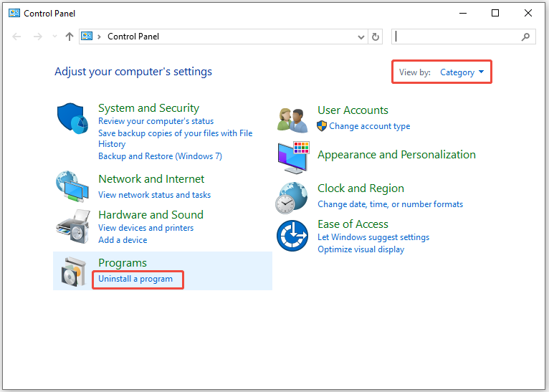Open the Ease of Access icon
The image size is (549, 392).
tap(292, 236)
